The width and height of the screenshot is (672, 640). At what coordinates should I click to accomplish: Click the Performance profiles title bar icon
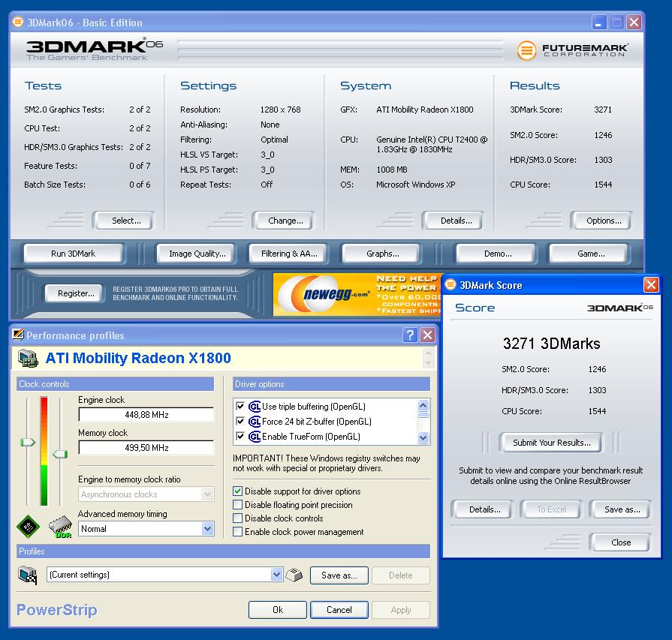point(18,335)
